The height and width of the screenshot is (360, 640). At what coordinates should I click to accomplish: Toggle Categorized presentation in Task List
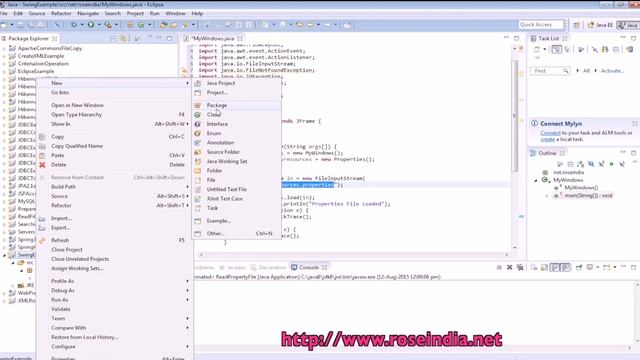click(x=556, y=49)
